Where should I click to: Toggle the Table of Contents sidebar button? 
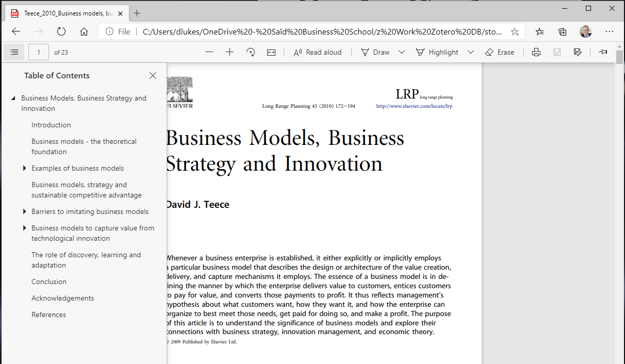[x=14, y=52]
